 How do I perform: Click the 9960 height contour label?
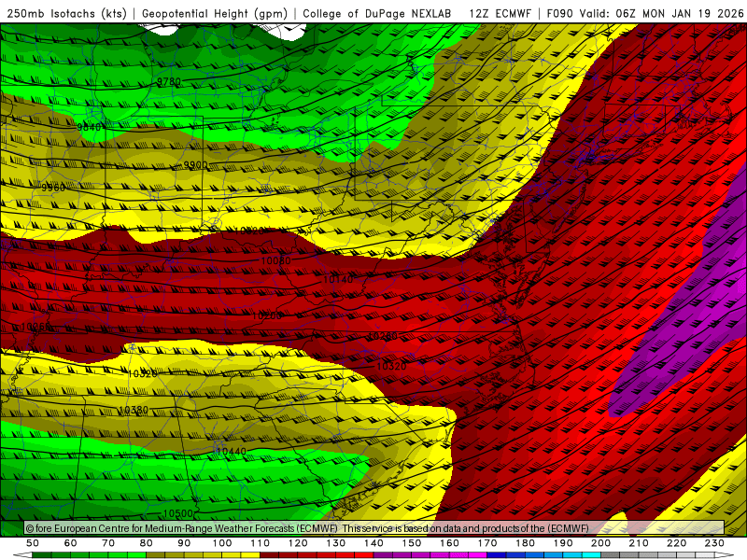(x=53, y=188)
